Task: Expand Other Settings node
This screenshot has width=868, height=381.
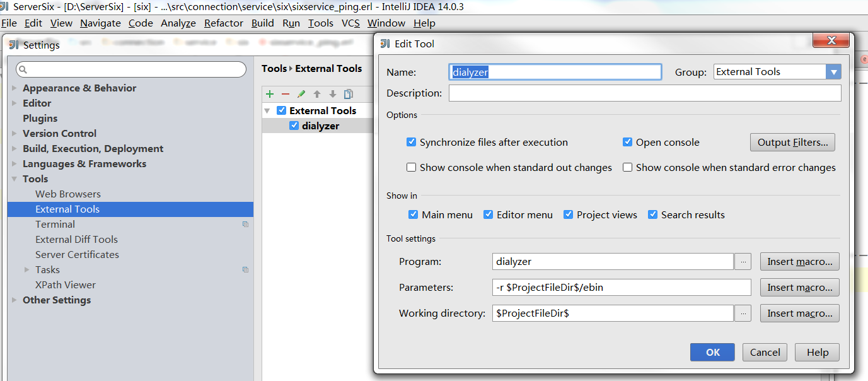Action: [x=14, y=300]
